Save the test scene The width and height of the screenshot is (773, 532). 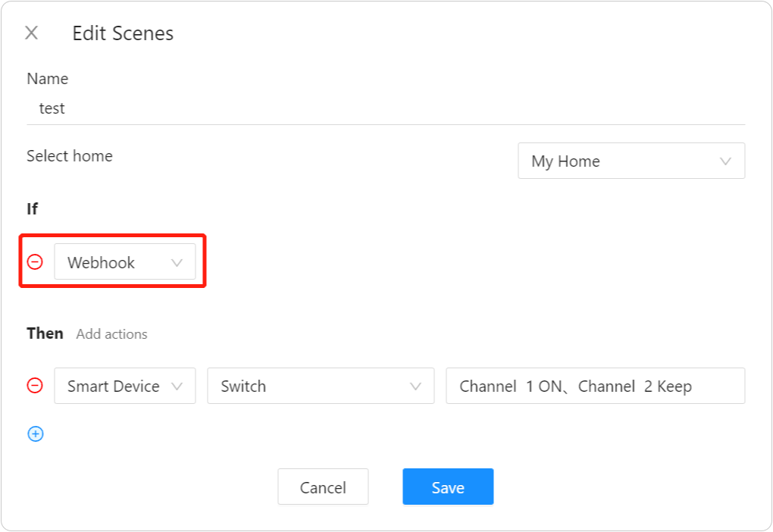(447, 487)
